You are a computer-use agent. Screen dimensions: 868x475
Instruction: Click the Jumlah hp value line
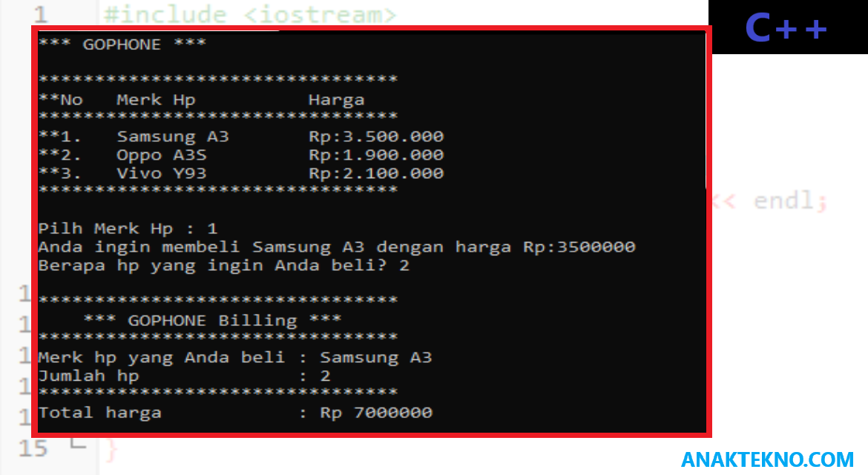184,376
